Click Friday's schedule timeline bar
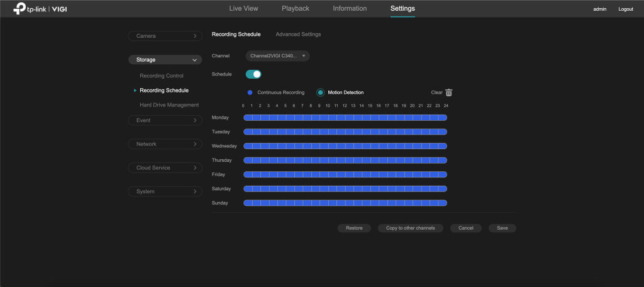Viewport: 644px width, 287px height. pyautogui.click(x=345, y=174)
